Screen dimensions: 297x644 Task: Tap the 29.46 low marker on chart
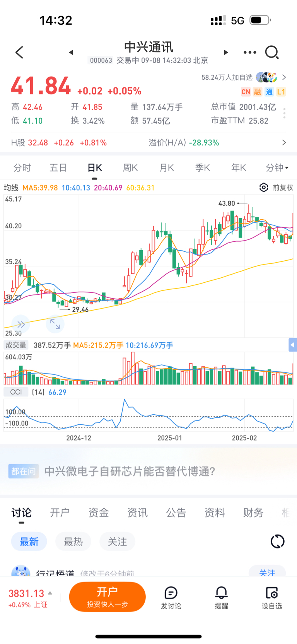coord(80,309)
